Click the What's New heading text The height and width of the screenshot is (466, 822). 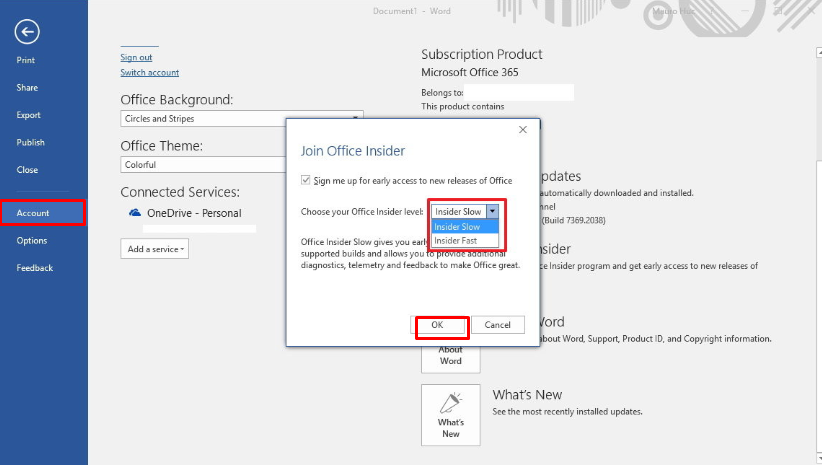click(x=527, y=395)
